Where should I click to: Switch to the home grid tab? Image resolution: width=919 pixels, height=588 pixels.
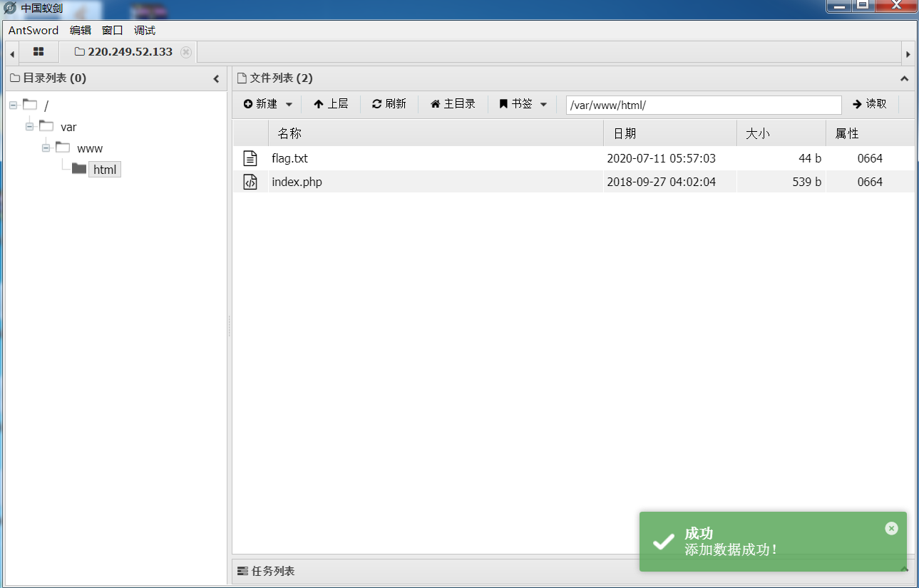(x=38, y=52)
